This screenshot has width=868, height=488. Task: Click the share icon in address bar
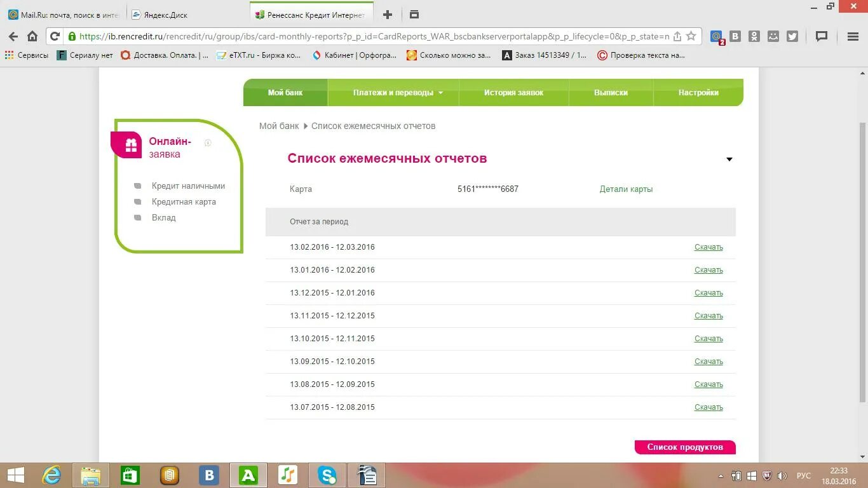click(x=677, y=36)
